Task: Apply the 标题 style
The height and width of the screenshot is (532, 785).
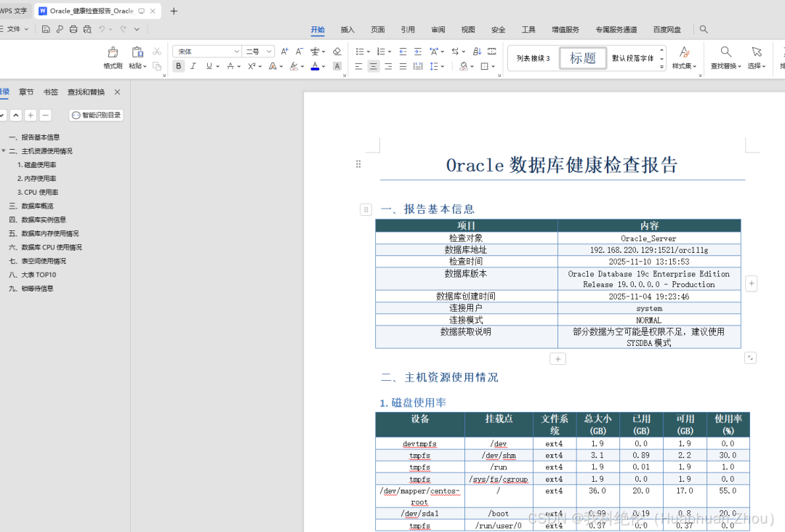Action: pyautogui.click(x=583, y=58)
